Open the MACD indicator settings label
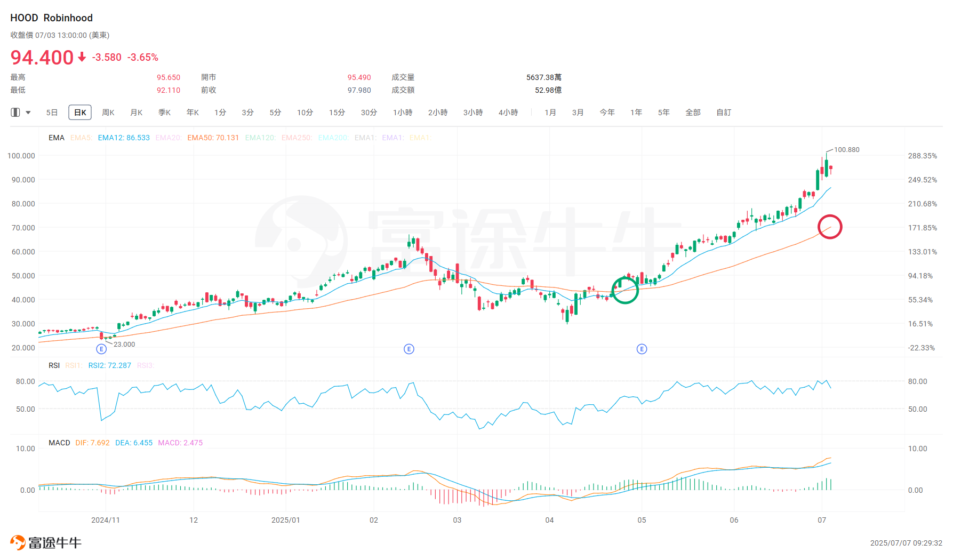 (x=59, y=443)
